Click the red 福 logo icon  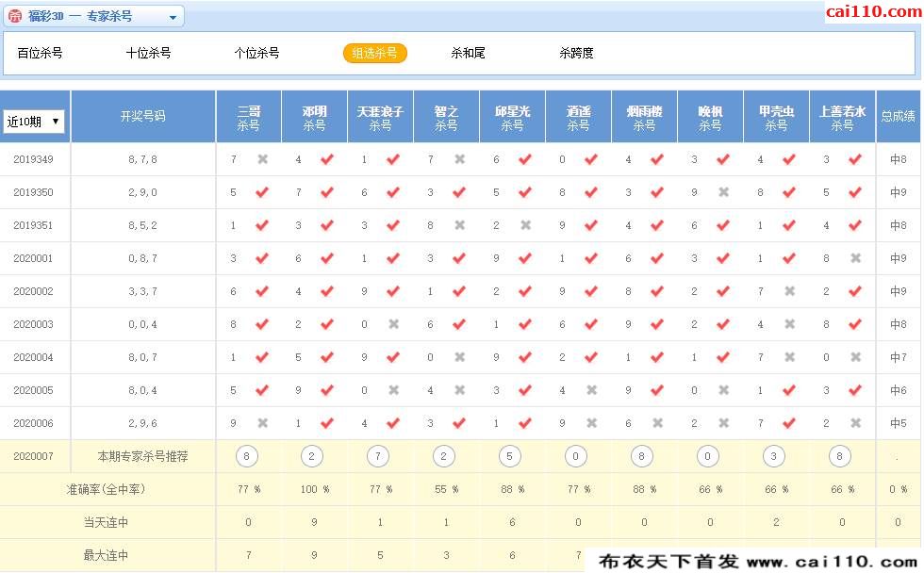pos(15,16)
